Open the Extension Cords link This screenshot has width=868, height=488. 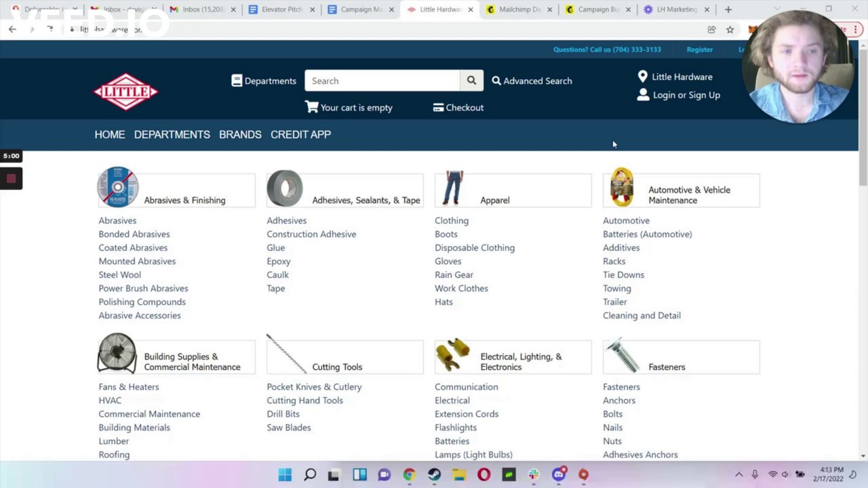click(467, 413)
